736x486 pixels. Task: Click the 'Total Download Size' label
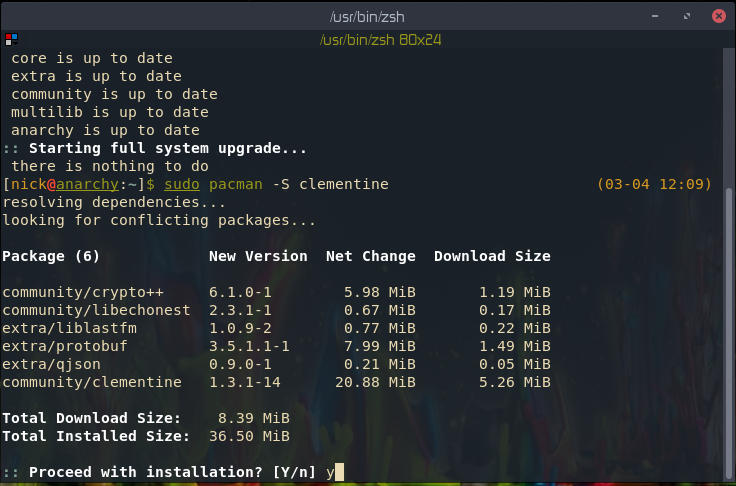point(92,418)
